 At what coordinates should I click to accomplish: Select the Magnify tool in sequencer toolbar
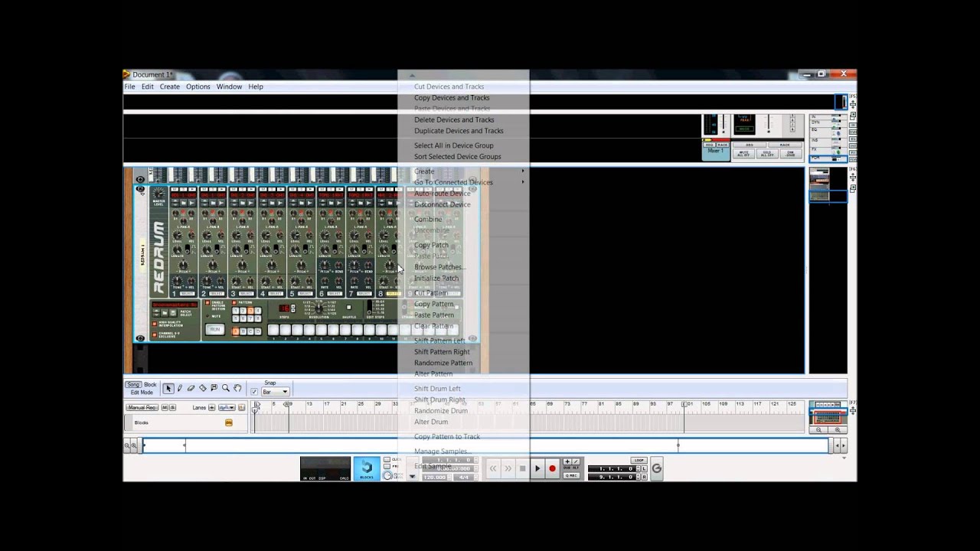[226, 389]
